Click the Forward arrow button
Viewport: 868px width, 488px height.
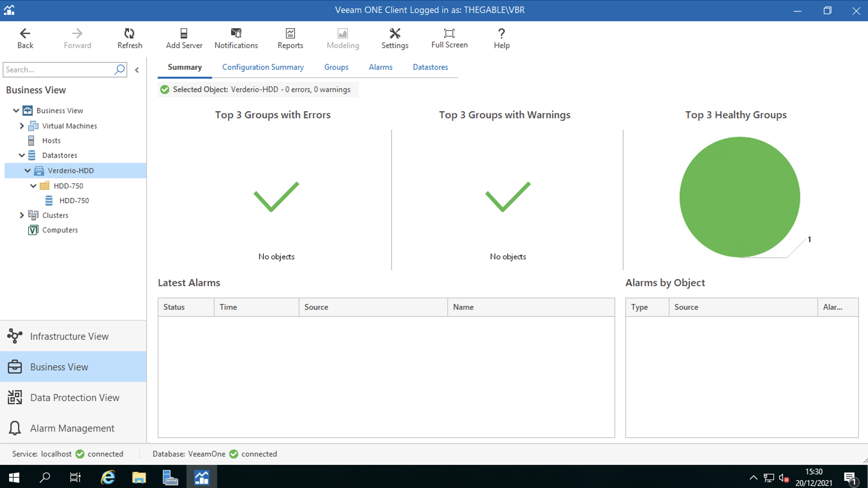pyautogui.click(x=77, y=38)
